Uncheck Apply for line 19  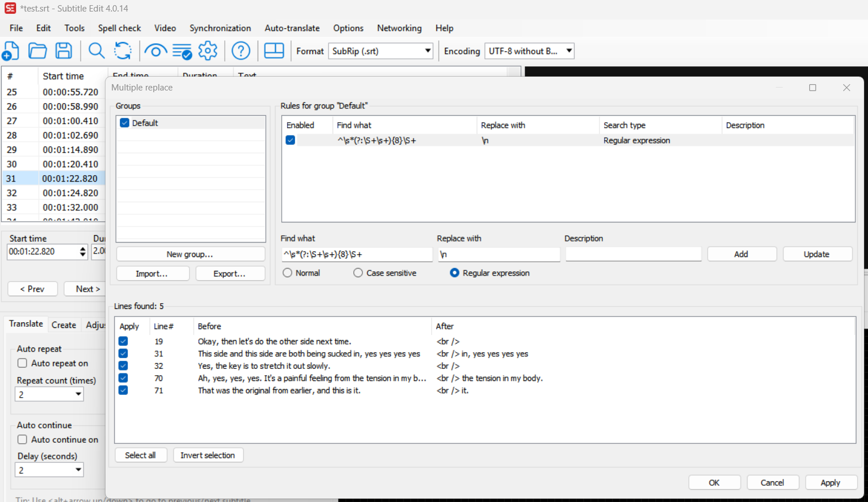tap(123, 341)
